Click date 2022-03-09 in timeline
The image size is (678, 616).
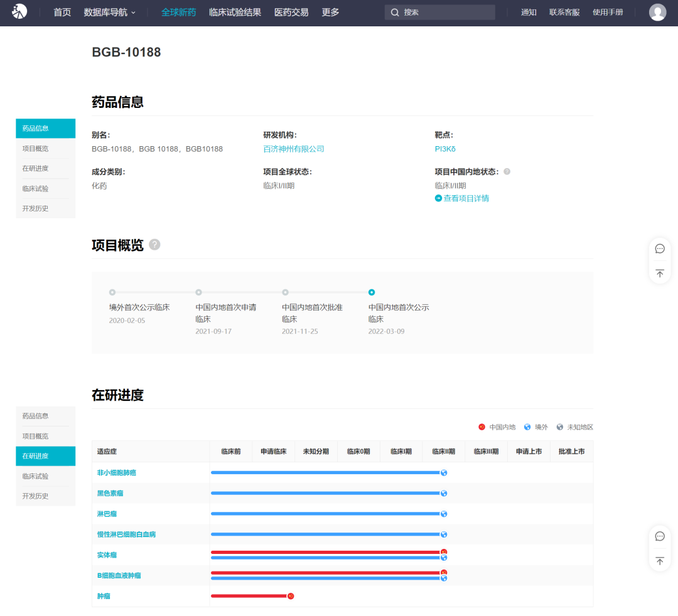coord(386,331)
